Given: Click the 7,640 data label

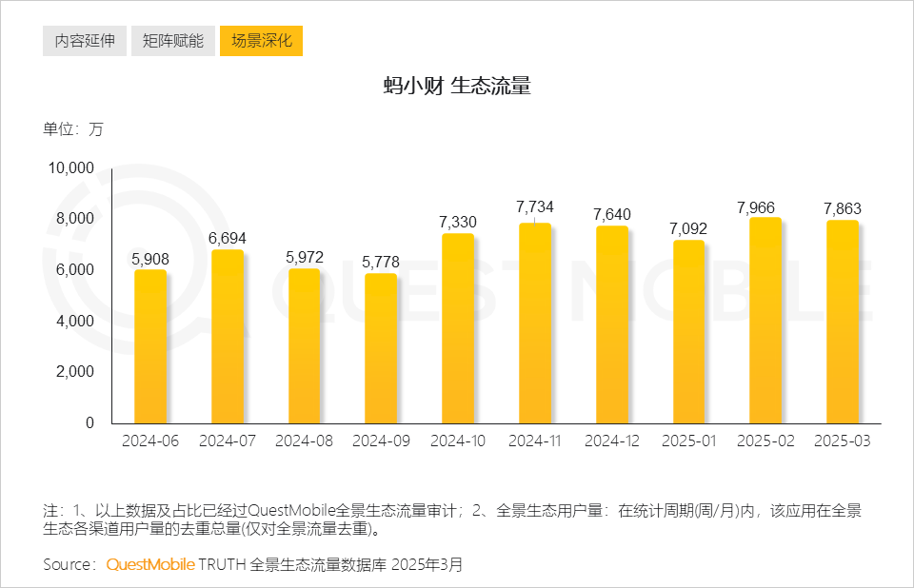Looking at the screenshot, I should tap(612, 214).
